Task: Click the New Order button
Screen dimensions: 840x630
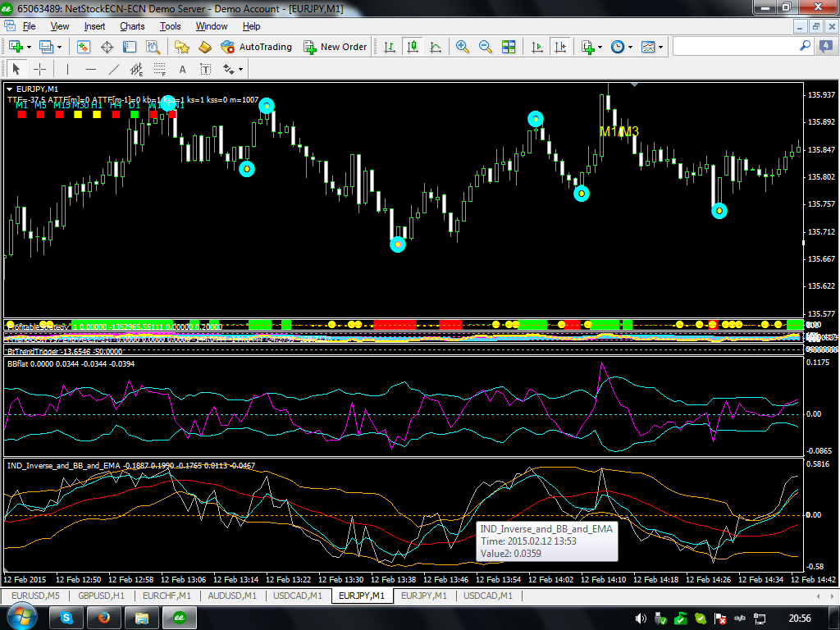Action: pyautogui.click(x=335, y=47)
